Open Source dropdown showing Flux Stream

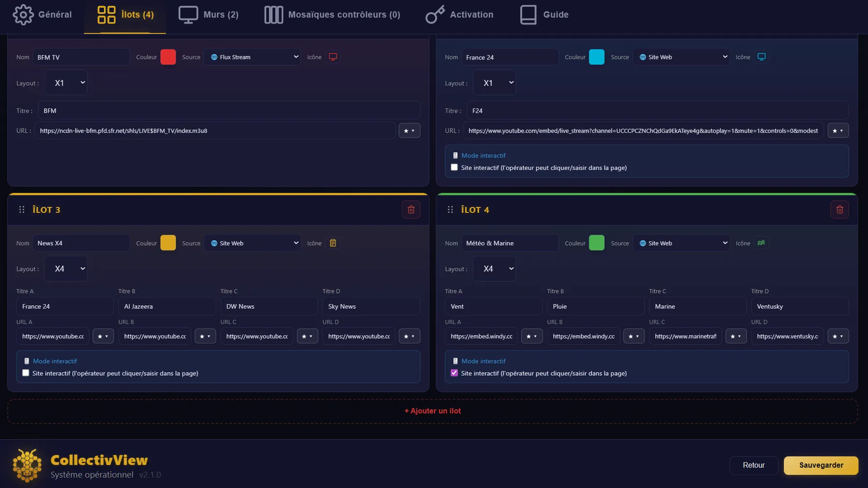point(252,57)
